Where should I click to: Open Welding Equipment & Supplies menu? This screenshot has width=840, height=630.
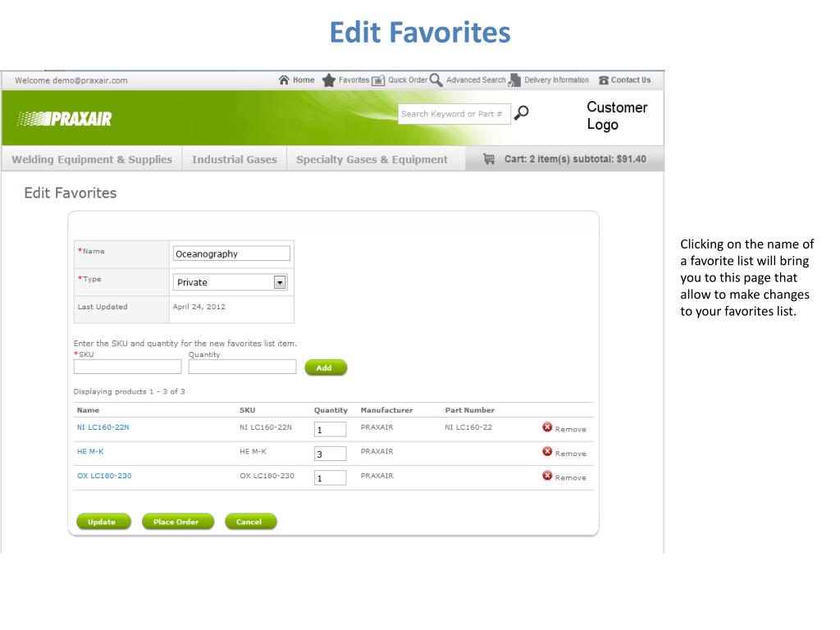coord(92,159)
